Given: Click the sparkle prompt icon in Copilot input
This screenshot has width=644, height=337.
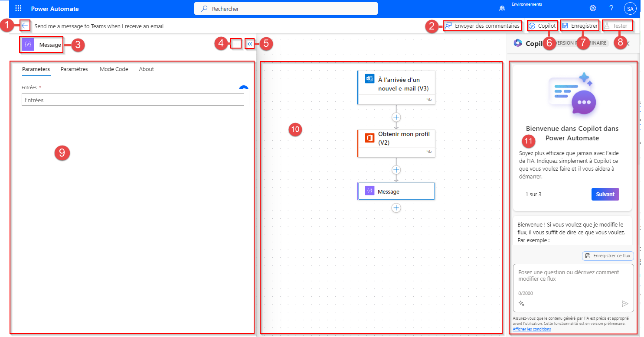Looking at the screenshot, I should point(521,304).
